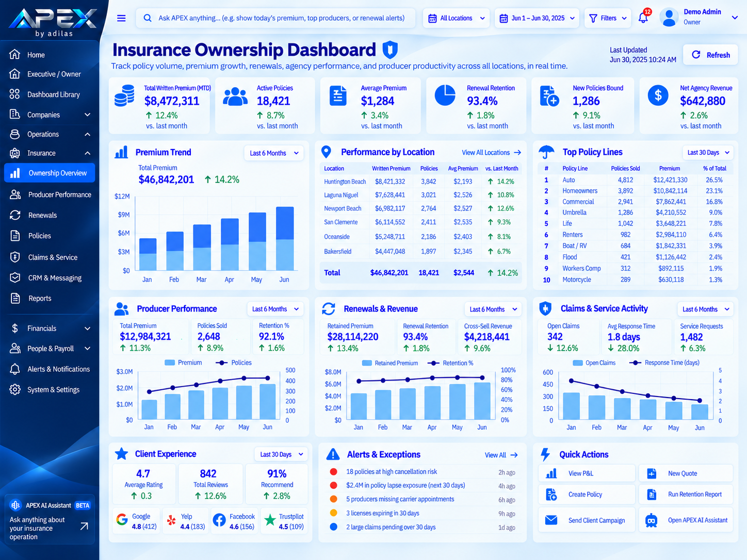Click the Claims & Service shield icon
Screen dimensions: 747x560
(15, 257)
